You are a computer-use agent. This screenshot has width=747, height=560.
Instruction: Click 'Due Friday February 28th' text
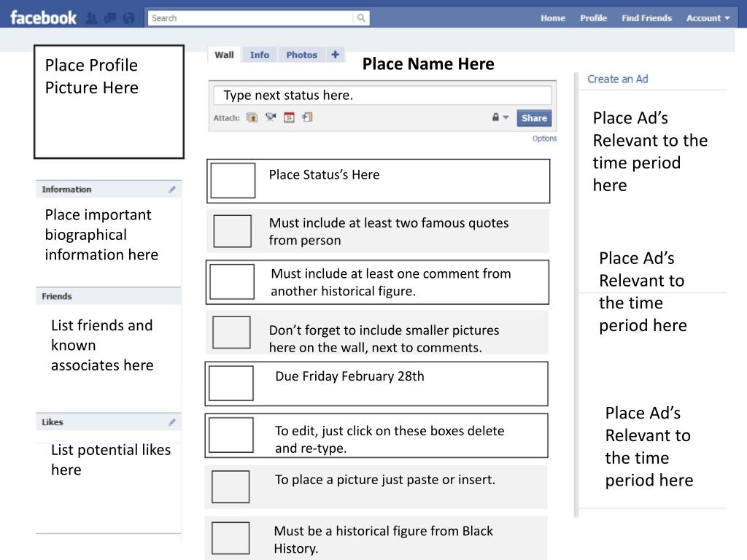point(349,376)
